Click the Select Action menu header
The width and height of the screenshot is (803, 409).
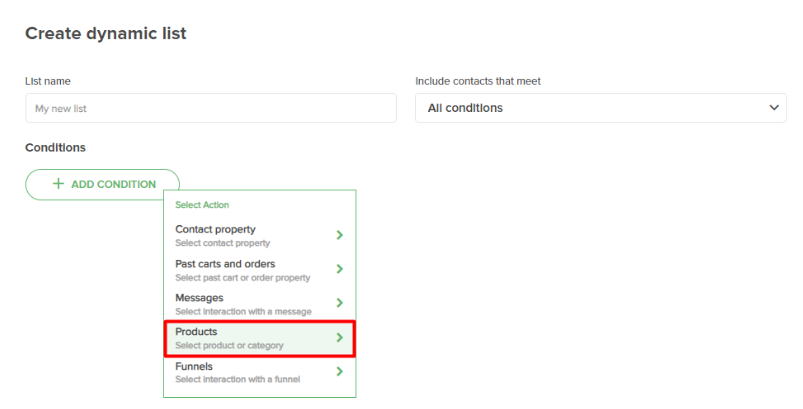pos(202,205)
